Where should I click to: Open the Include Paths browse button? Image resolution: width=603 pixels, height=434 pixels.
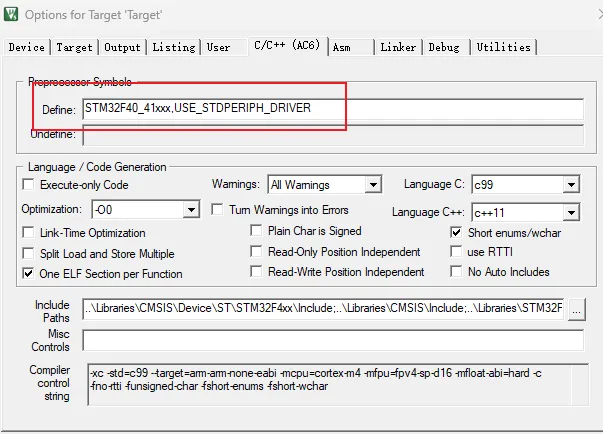click(576, 309)
